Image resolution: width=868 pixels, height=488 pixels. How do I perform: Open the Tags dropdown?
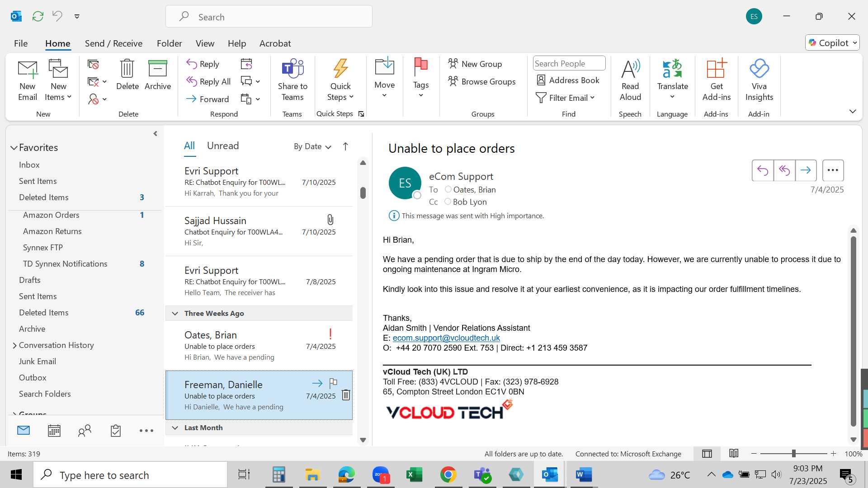click(420, 78)
